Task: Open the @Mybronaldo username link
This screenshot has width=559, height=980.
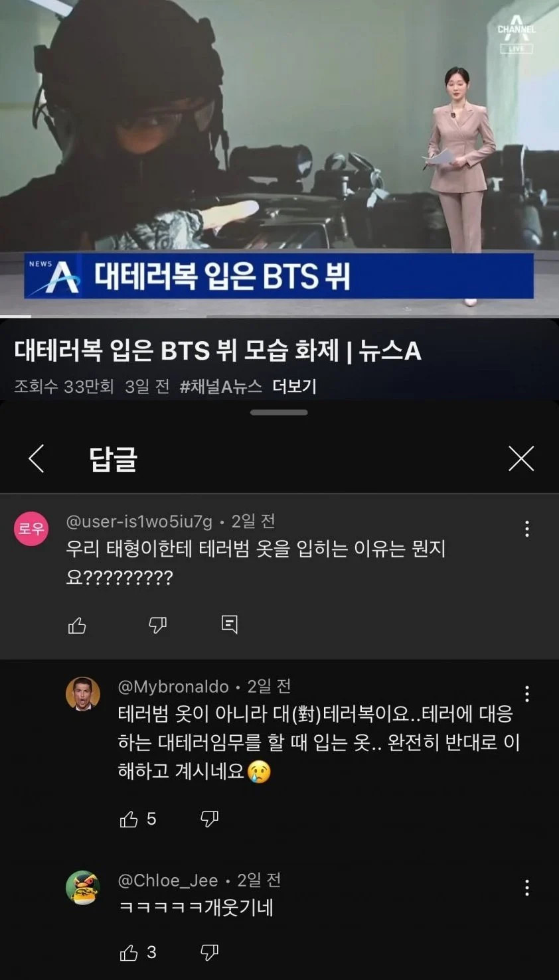Action: click(x=173, y=687)
